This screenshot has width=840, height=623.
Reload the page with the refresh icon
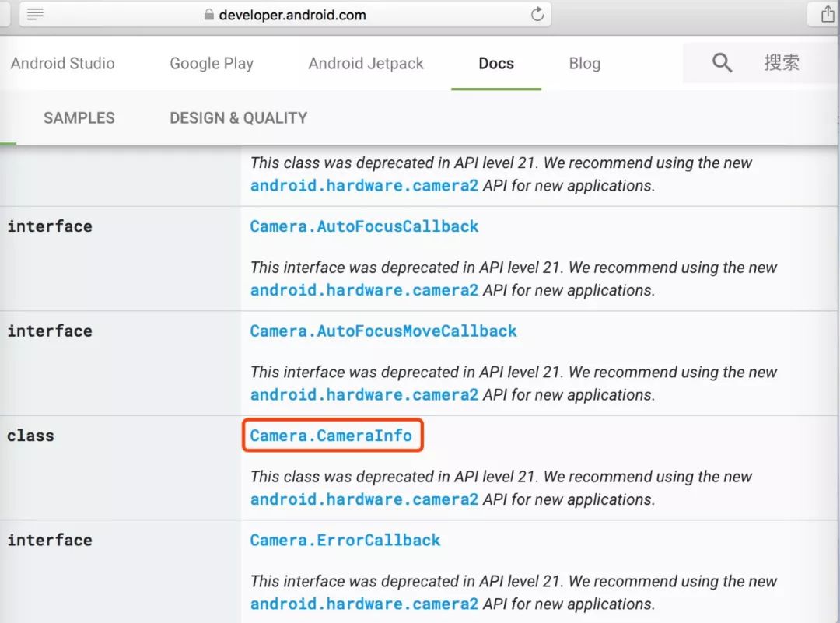tap(537, 14)
